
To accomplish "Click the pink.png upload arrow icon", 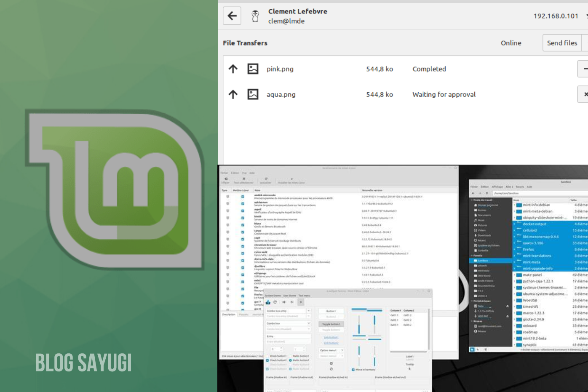I will pos(233,69).
